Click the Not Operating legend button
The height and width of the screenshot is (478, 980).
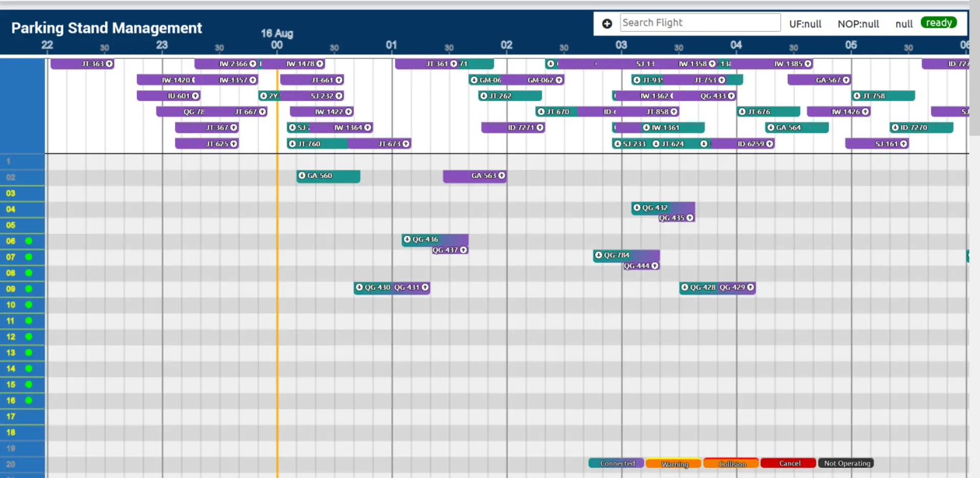(846, 463)
